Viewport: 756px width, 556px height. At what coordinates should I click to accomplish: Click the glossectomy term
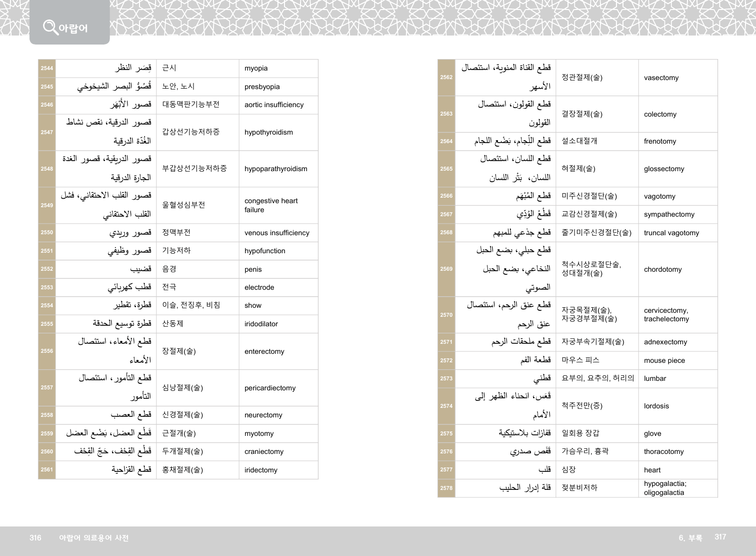pos(664,169)
